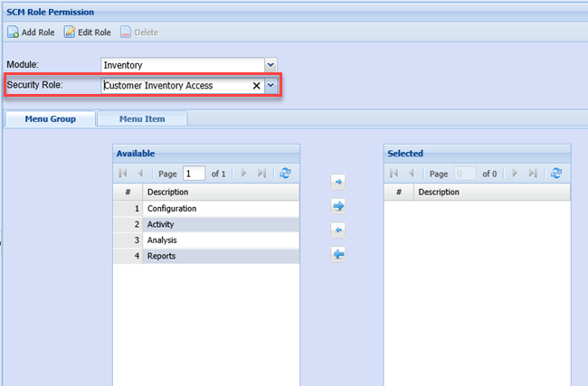Click the Add Role toolbar button
This screenshot has height=386, width=588.
tap(31, 33)
